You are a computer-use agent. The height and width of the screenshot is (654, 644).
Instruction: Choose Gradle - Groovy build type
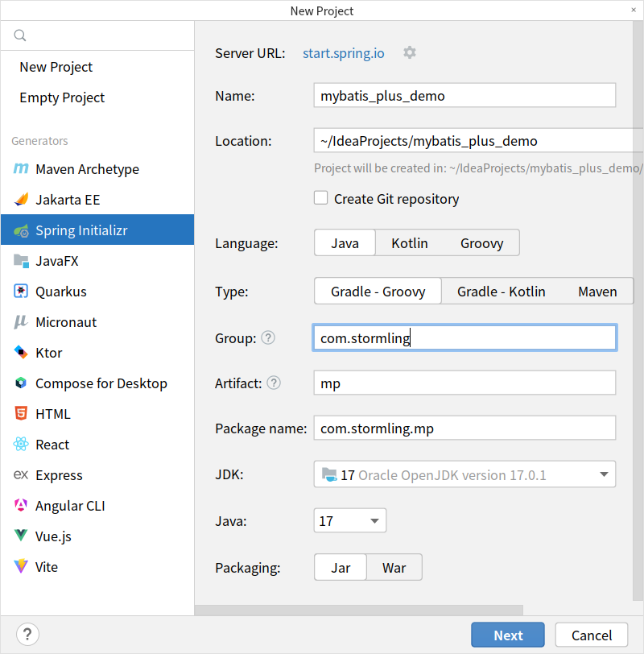coord(378,291)
